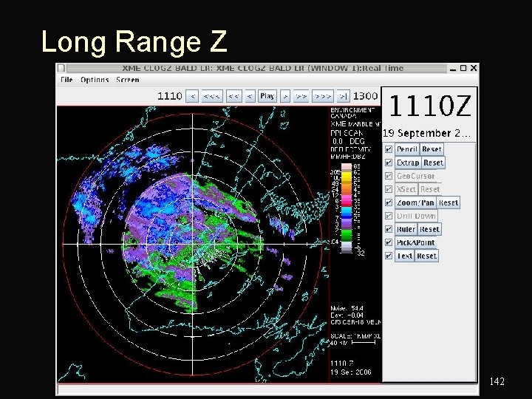Toggle the GeoCursor checkbox
Viewport: 532px width, 399px height.
tap(389, 176)
